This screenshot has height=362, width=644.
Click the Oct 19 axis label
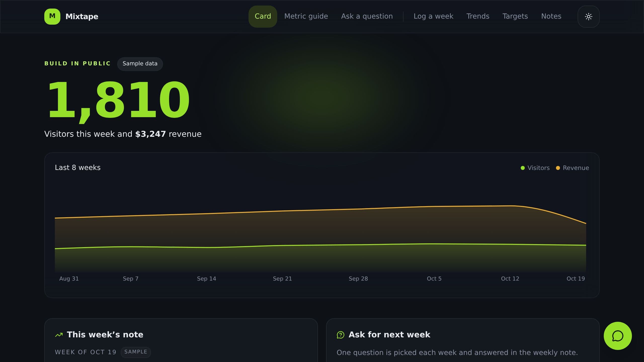point(575,279)
